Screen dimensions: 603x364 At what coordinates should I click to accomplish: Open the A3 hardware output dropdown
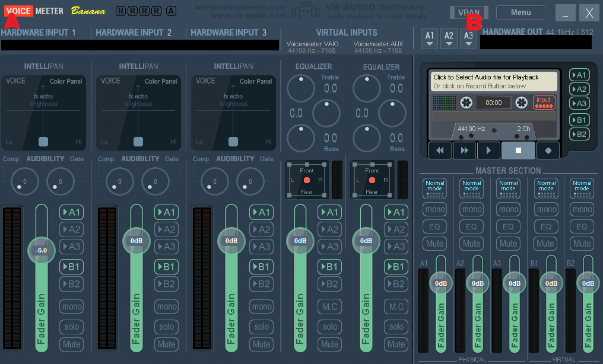click(468, 39)
